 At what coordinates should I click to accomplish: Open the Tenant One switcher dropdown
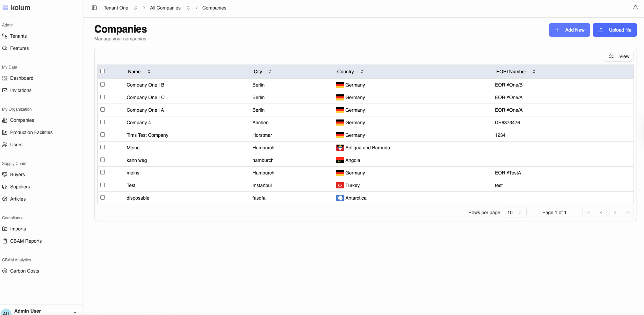pos(135,8)
